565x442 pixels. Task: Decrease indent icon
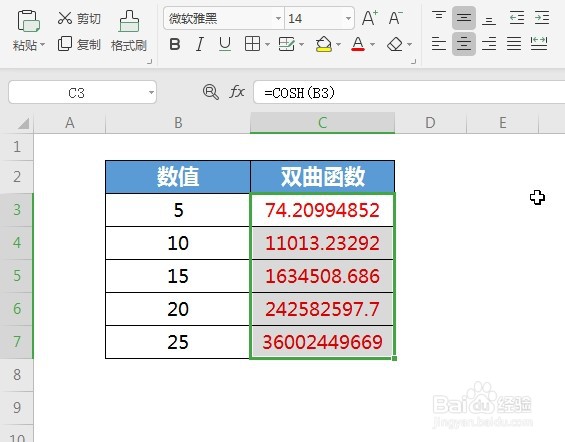click(x=517, y=18)
